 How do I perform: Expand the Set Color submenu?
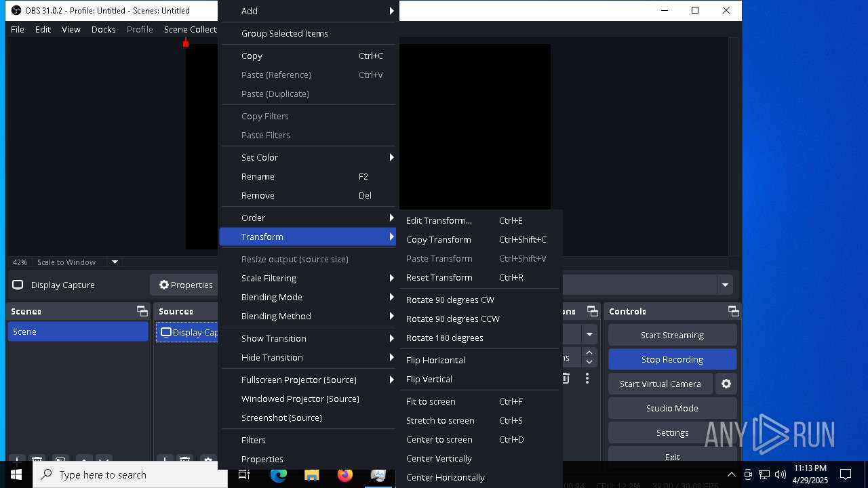(308, 157)
